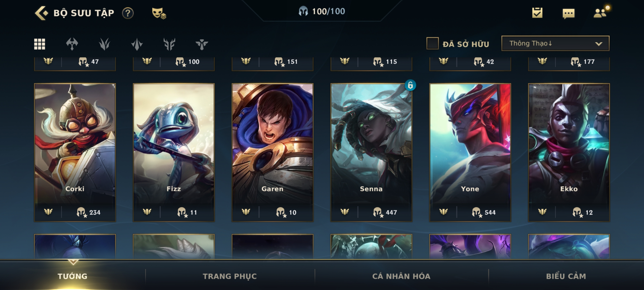Click Garen's mastery points value 10
The height and width of the screenshot is (290, 644).
point(292,212)
